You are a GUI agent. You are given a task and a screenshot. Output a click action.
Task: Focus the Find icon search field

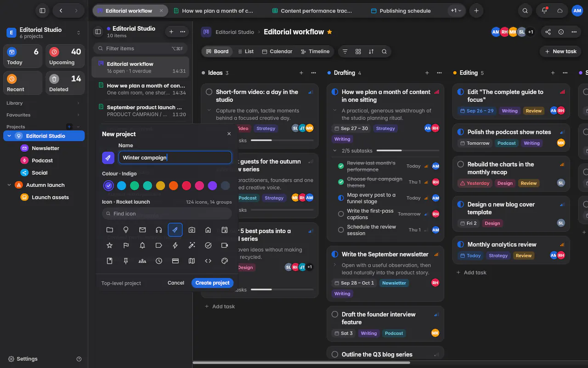[167, 213]
